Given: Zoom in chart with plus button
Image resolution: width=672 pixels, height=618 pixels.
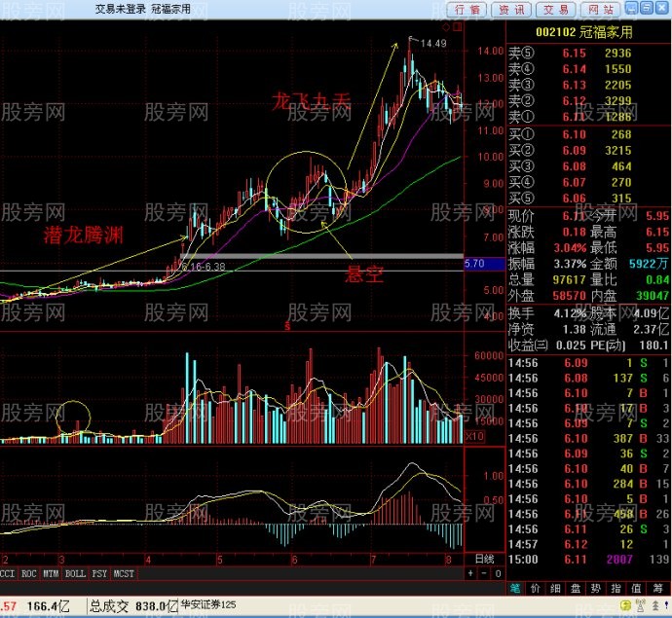Looking at the screenshot, I should 470,573.
